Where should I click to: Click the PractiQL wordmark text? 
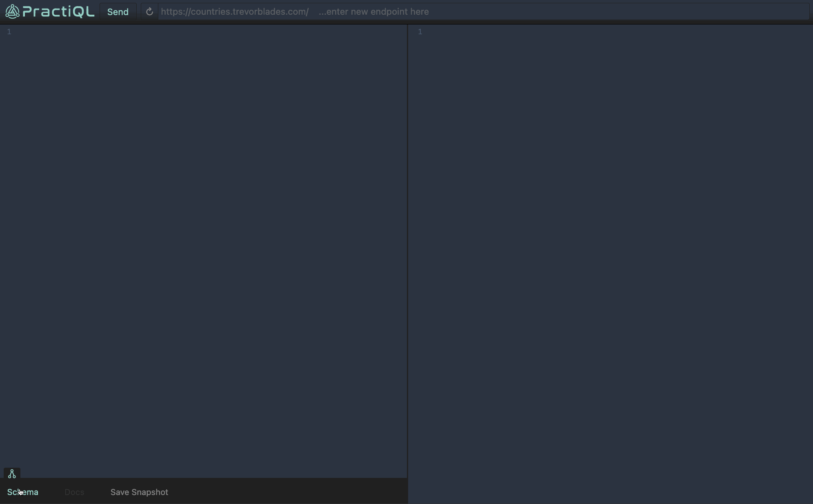pyautogui.click(x=58, y=11)
